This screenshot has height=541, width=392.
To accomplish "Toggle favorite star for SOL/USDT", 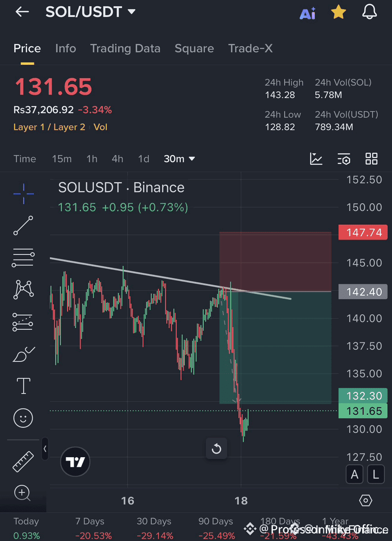I will [x=339, y=12].
